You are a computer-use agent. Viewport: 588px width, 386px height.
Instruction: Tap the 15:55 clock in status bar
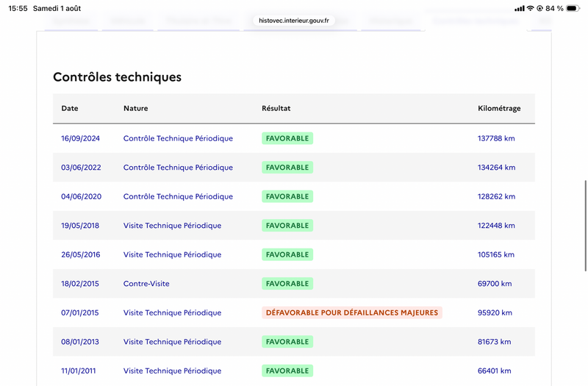18,8
